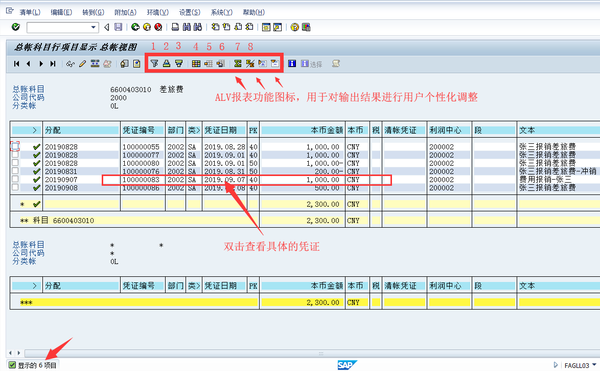The height and width of the screenshot is (371, 600).
Task: Click the Sort Descending icon
Action: tap(179, 63)
